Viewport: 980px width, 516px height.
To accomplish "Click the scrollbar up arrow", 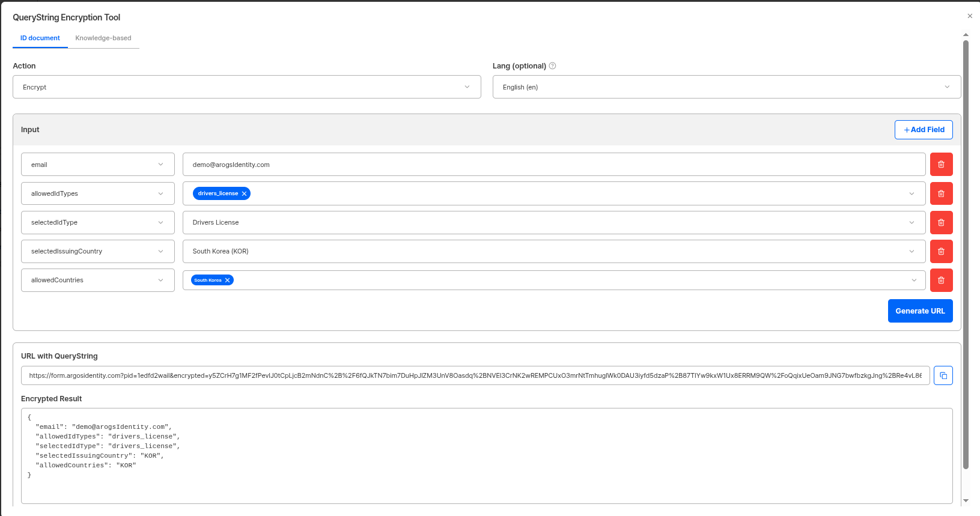I will pos(966,35).
